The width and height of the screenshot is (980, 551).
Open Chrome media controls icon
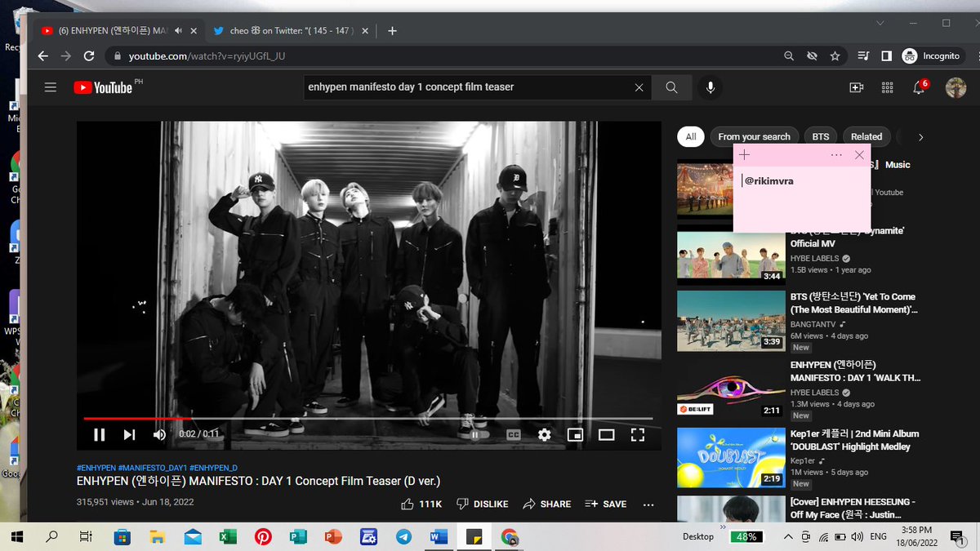(x=863, y=56)
